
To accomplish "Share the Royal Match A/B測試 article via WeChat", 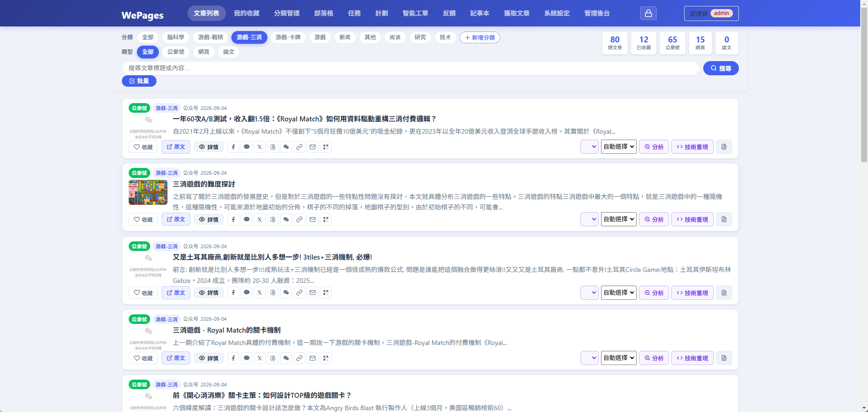I will pos(286,147).
